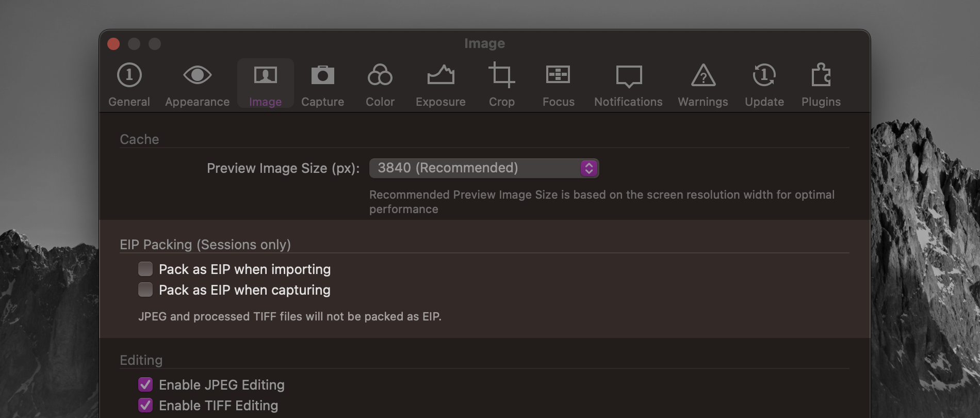
Task: Click the Cache section heading
Action: coord(139,139)
